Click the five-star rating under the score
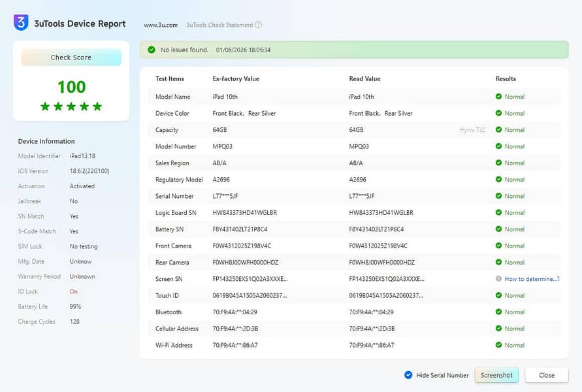The image size is (582, 392). coord(71,106)
